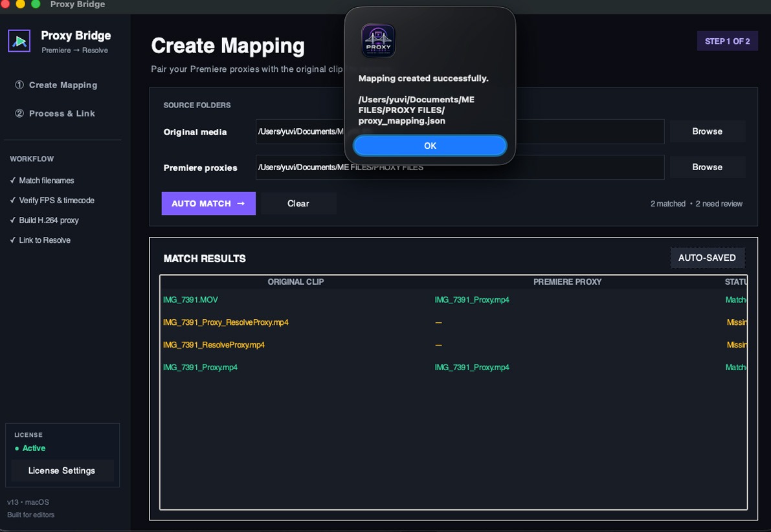Click the Mapping created successfully message
This screenshot has width=771, height=532.
click(423, 78)
